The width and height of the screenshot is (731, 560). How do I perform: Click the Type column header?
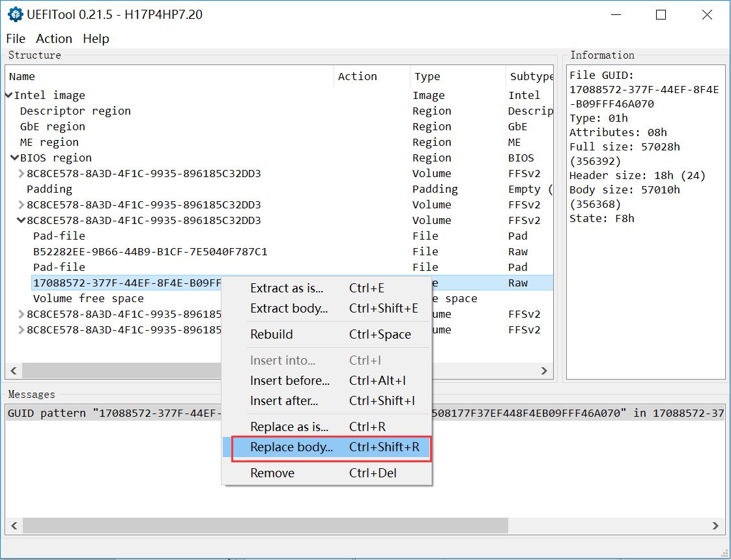click(458, 76)
